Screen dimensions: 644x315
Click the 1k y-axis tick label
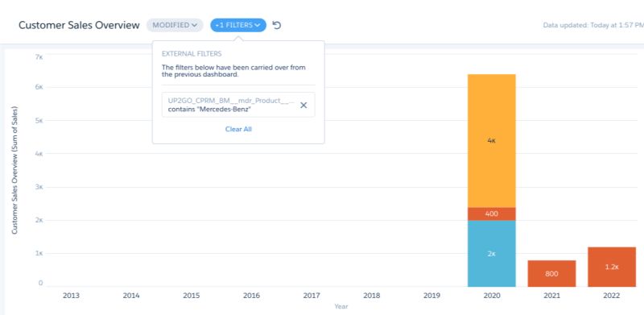point(39,253)
